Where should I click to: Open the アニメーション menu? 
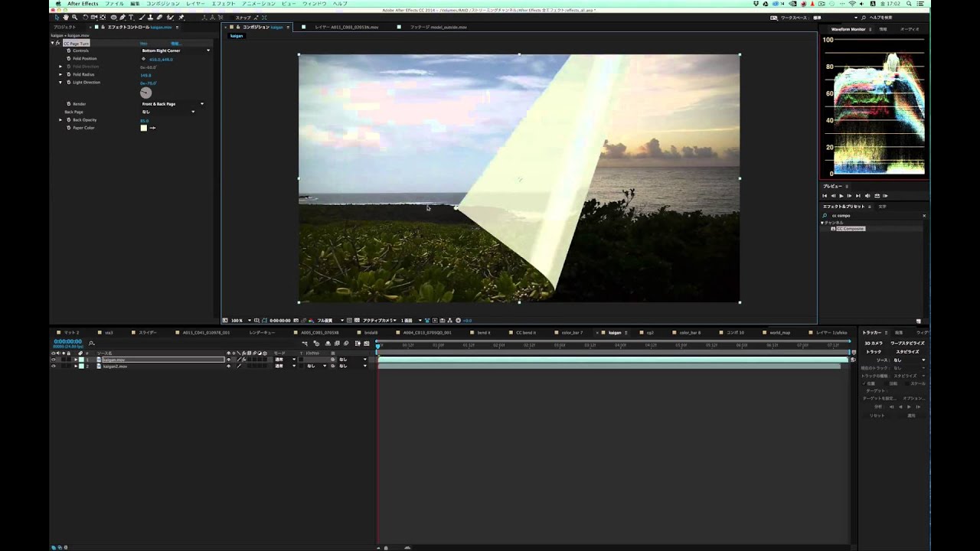click(258, 4)
